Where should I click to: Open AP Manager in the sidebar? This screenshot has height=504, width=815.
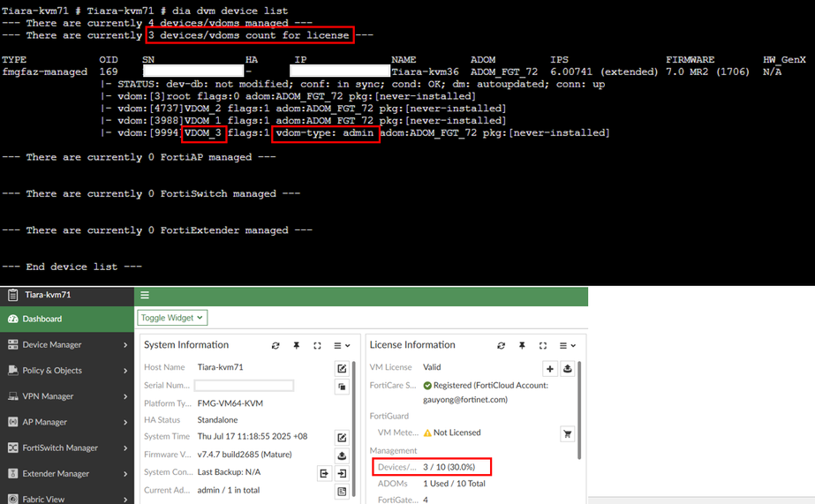(67, 422)
